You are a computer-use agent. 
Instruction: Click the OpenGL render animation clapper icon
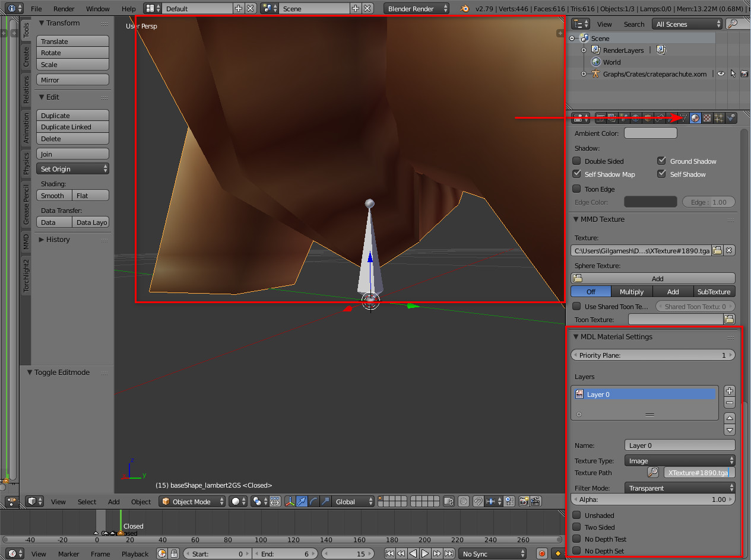coord(535,501)
